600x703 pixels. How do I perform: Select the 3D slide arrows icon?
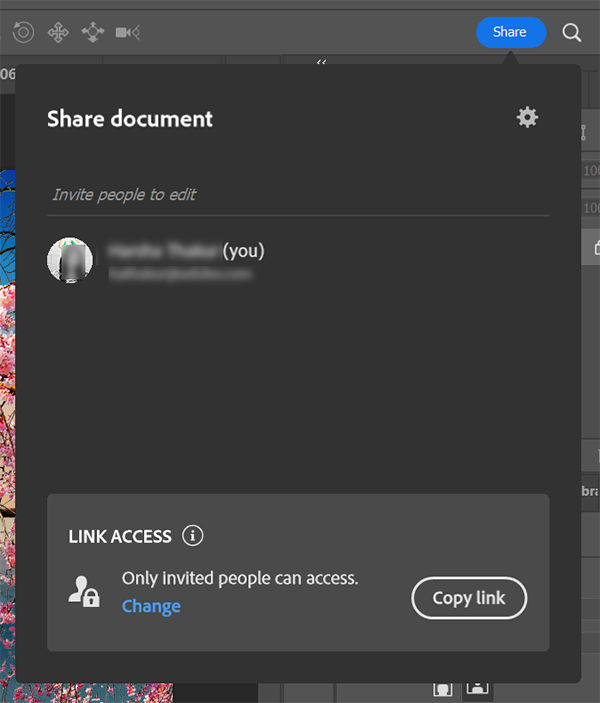pyautogui.click(x=93, y=32)
